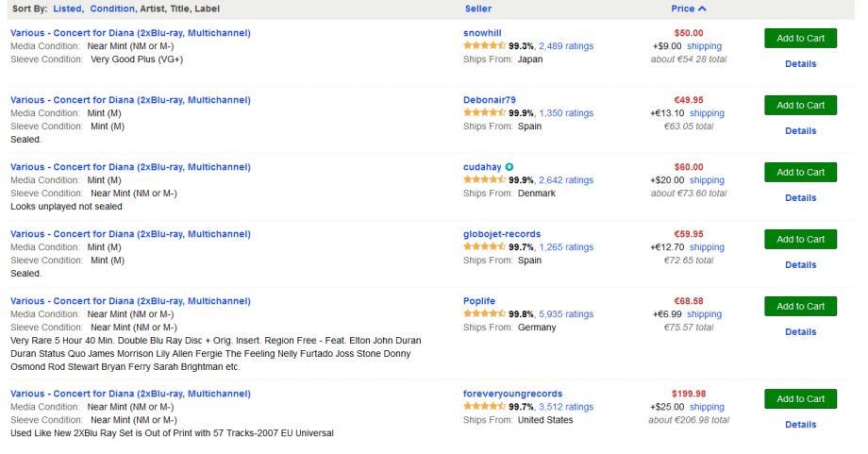The height and width of the screenshot is (454, 868).
Task: Click the Seller column header
Action: (x=478, y=8)
